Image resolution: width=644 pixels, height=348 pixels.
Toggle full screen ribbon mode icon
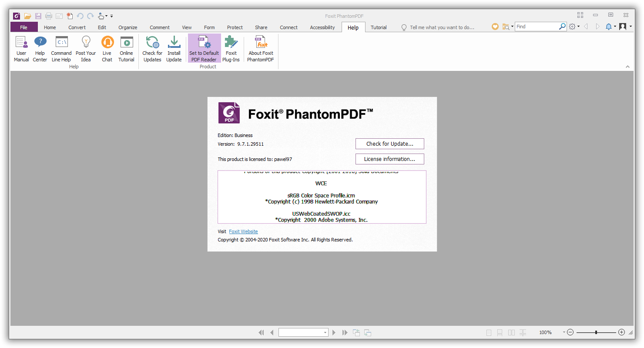coord(580,15)
